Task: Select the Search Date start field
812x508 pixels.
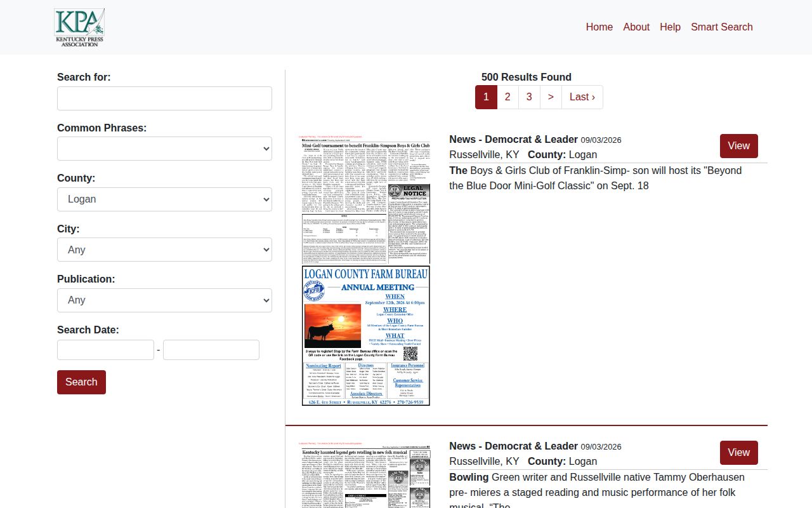Action: click(105, 350)
